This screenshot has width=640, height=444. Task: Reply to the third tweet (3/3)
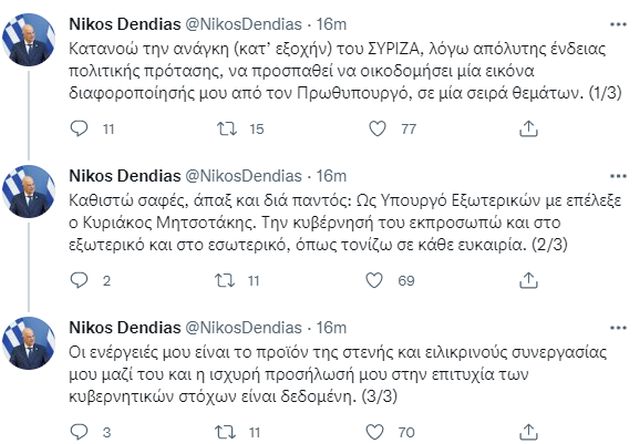(83, 432)
